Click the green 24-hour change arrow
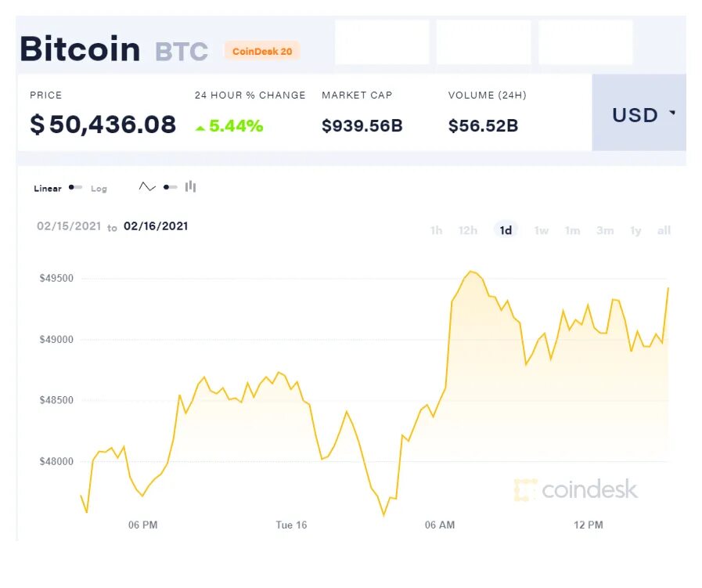Viewport: 702px width, 588px height. (x=200, y=127)
